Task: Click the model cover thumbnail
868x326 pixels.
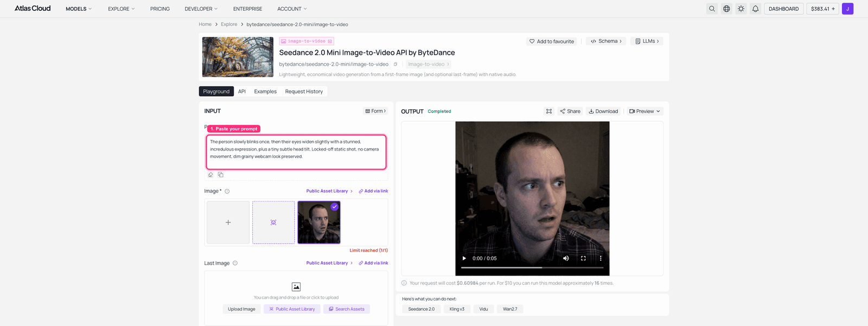Action: pos(238,57)
